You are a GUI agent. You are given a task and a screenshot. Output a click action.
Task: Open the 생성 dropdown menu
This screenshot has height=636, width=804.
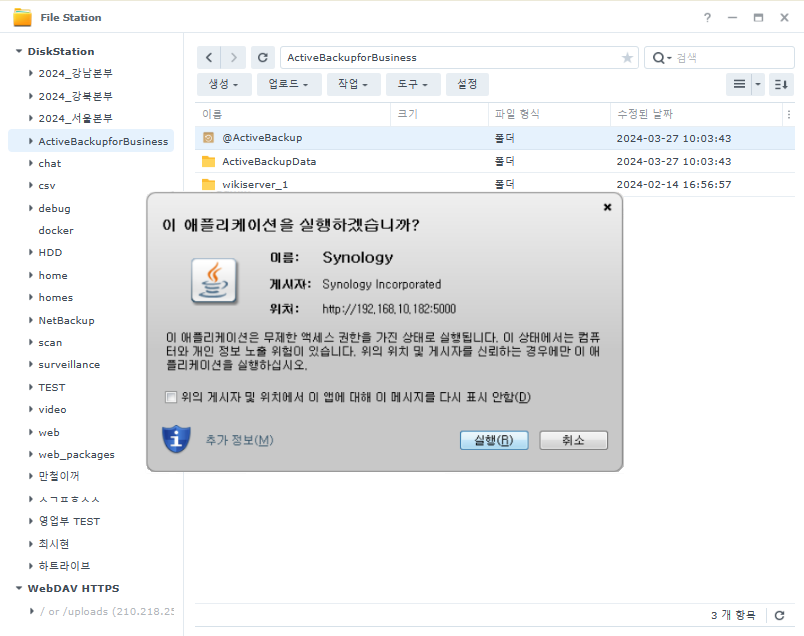224,84
